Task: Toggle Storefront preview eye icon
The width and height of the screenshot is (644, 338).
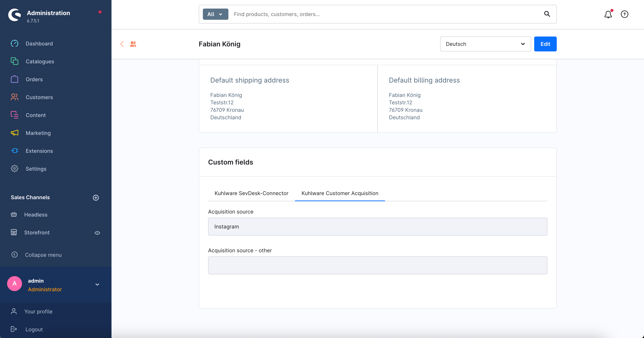Action: 97,233
